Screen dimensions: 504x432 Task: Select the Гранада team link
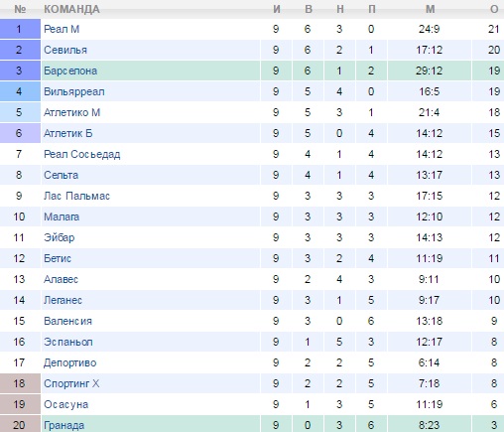click(x=64, y=425)
